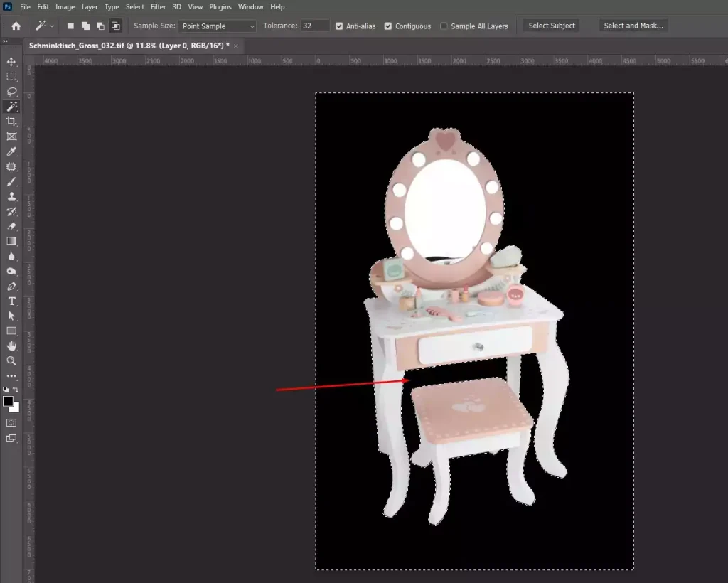Select the Zoom tool in toolbar
This screenshot has width=728, height=583.
tap(11, 360)
